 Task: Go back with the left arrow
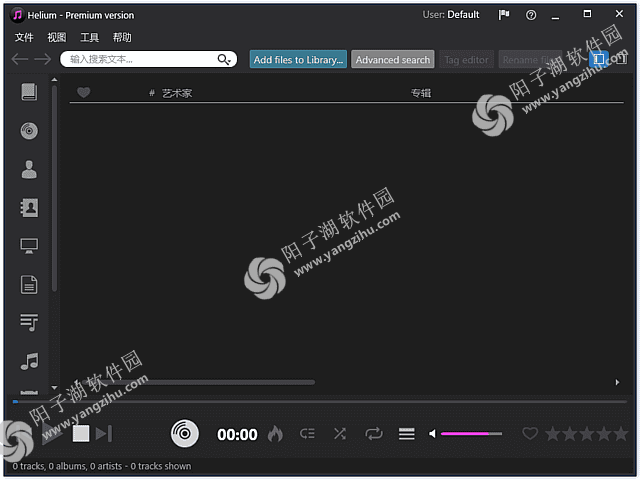coord(20,59)
